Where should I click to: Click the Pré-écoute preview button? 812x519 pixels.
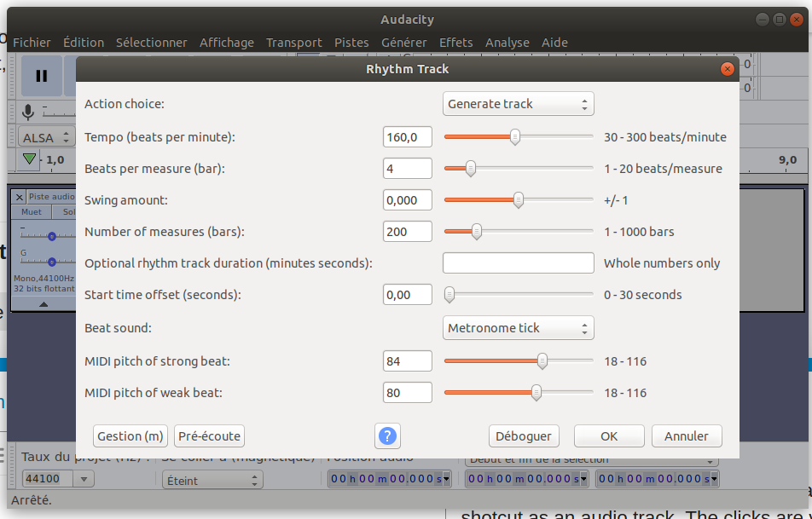[209, 436]
